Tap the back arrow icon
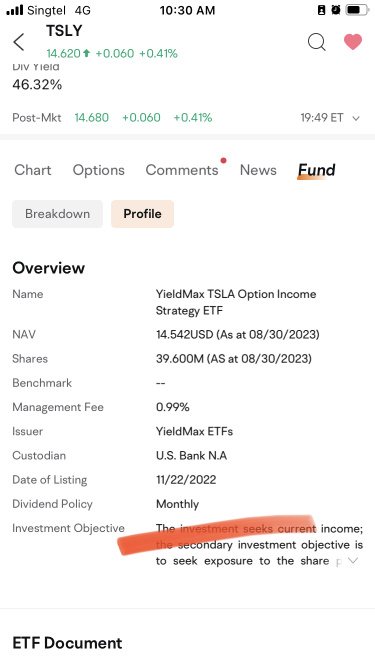Viewport: 375px width, 667px height. (18, 42)
